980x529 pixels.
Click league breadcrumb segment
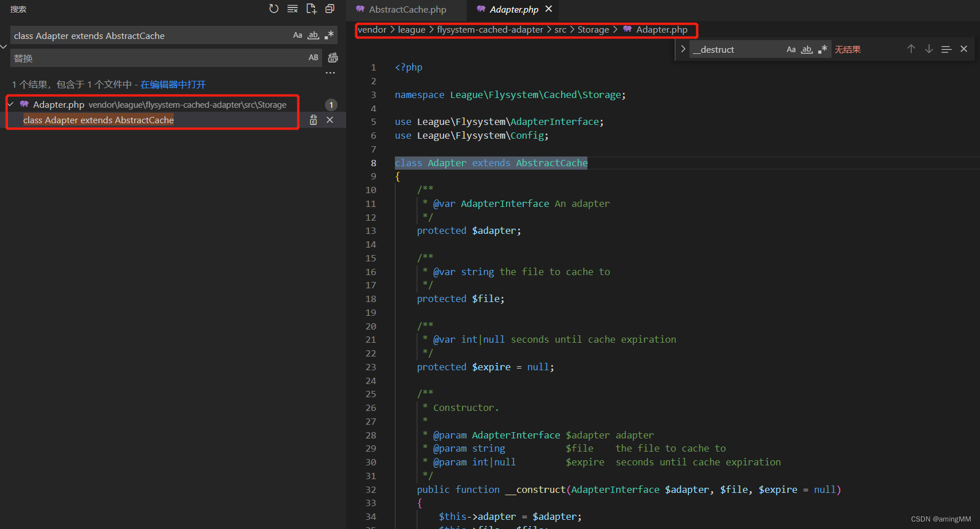(412, 30)
